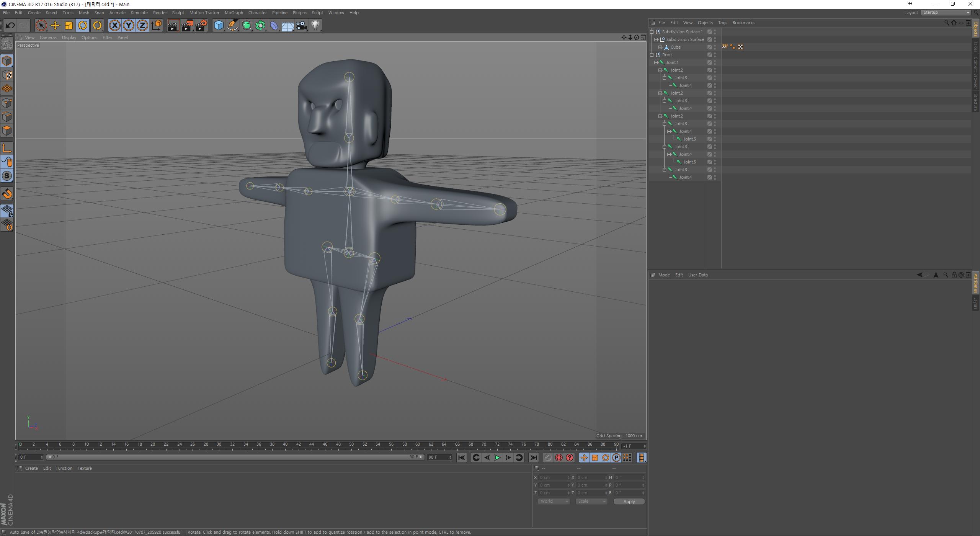Screen dimensions: 980x536
Task: Switch to Model mode in left palette
Action: [x=7, y=61]
